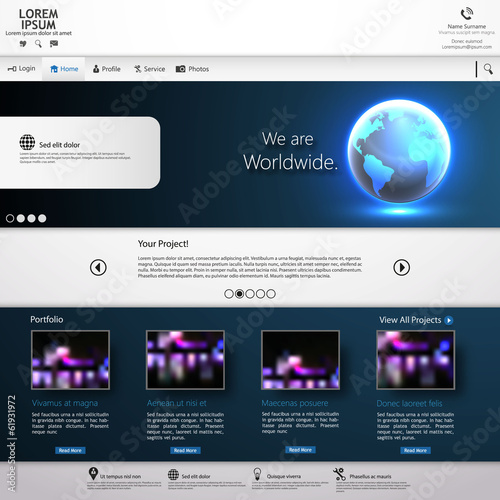Go to previous project with left arrow
Screen dimensions: 500x500
coord(98,267)
